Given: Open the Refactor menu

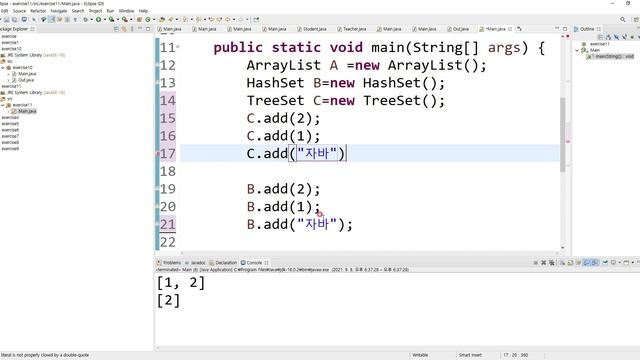Looking at the screenshot, I should (38, 11).
